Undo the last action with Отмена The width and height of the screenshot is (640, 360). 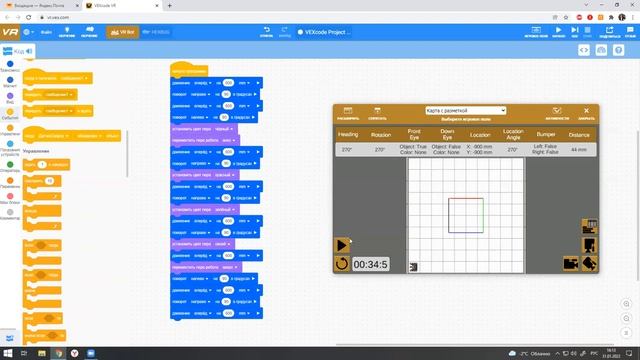click(x=267, y=32)
